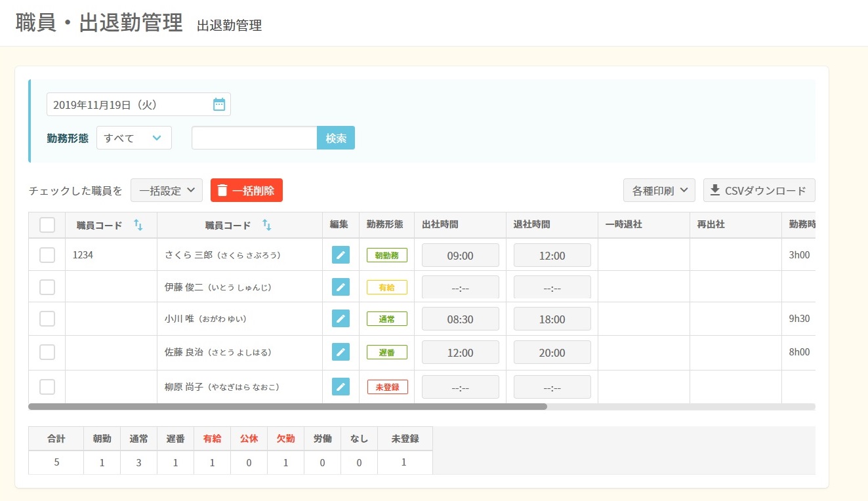Click empty 退社時間 field for 柳原 尚子
Viewport: 868px width, 501px height.
point(552,387)
